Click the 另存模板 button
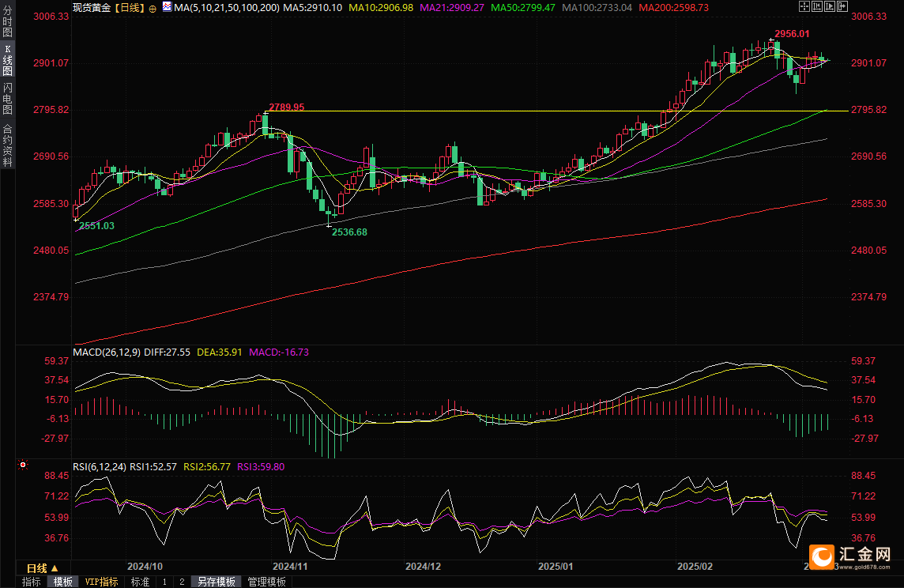 pos(217,582)
